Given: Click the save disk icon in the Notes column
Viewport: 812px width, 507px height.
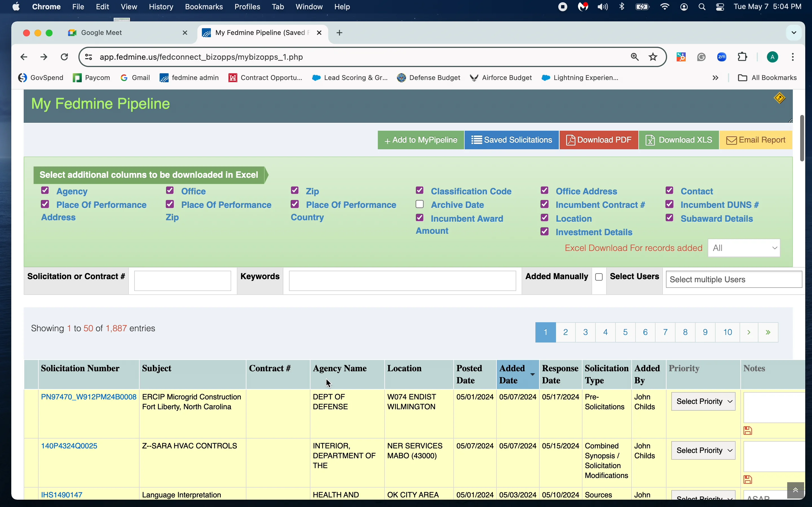Looking at the screenshot, I should pos(748,431).
